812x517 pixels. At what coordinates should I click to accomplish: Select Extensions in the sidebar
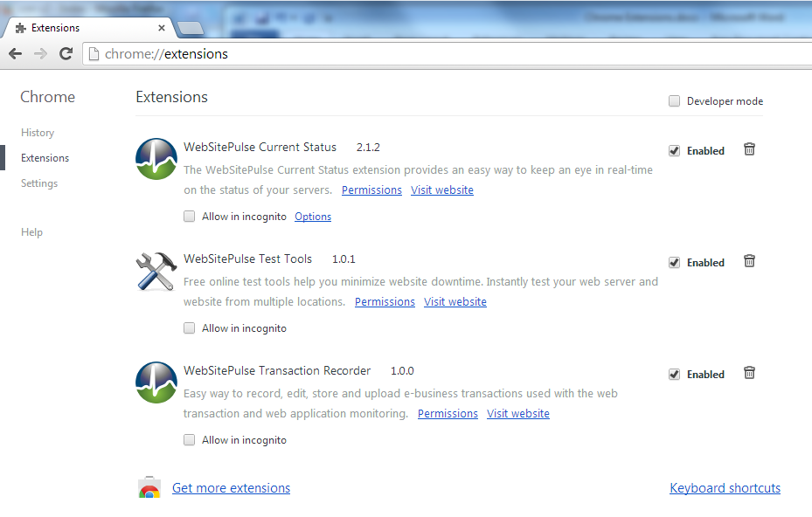click(x=45, y=158)
